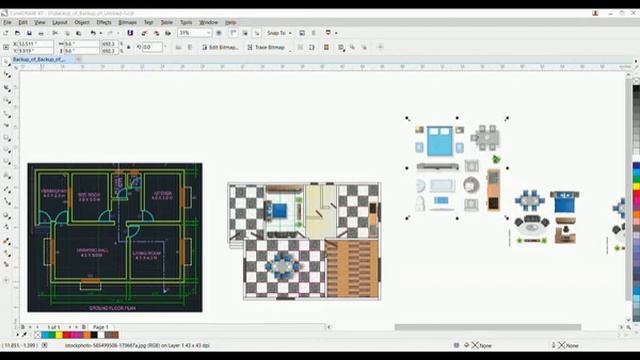Click the blue bed in furniture set
Viewport: 640px width, 360px height.
click(x=440, y=141)
